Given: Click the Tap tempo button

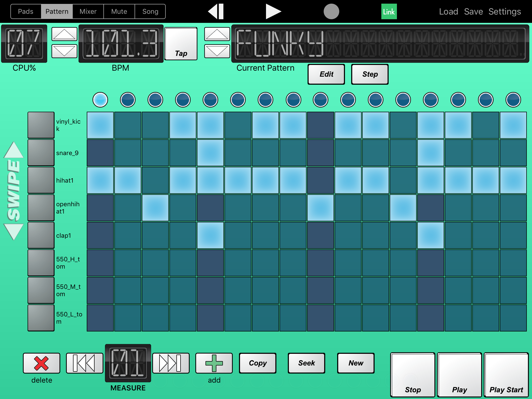Looking at the screenshot, I should (181, 44).
